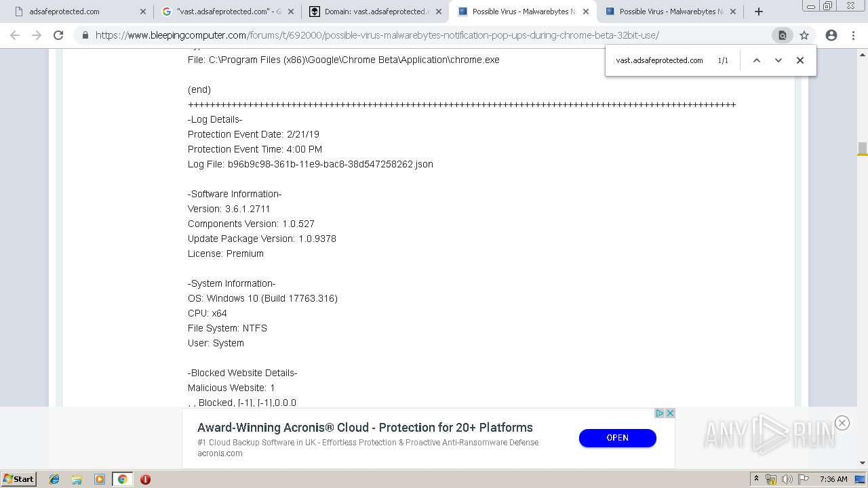This screenshot has width=868, height=488.
Task: Open the volume control in tray
Action: [787, 479]
